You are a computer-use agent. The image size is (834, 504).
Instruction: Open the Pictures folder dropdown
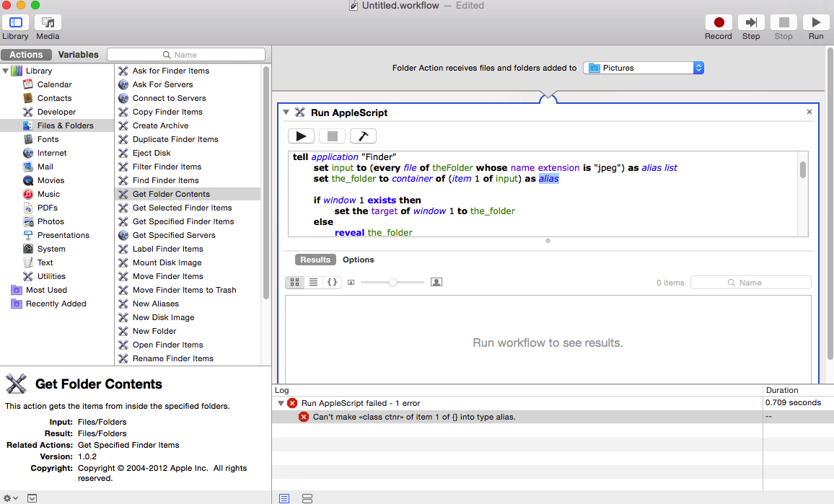(644, 68)
